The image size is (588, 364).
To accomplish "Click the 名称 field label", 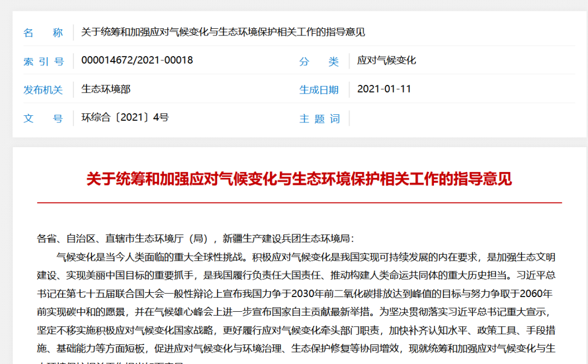I will coord(44,32).
